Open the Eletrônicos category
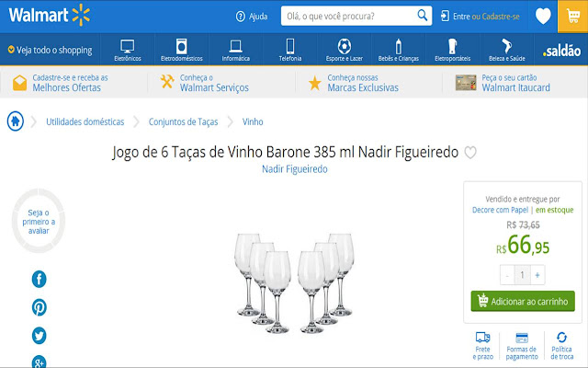The height and width of the screenshot is (368, 588). 128,50
